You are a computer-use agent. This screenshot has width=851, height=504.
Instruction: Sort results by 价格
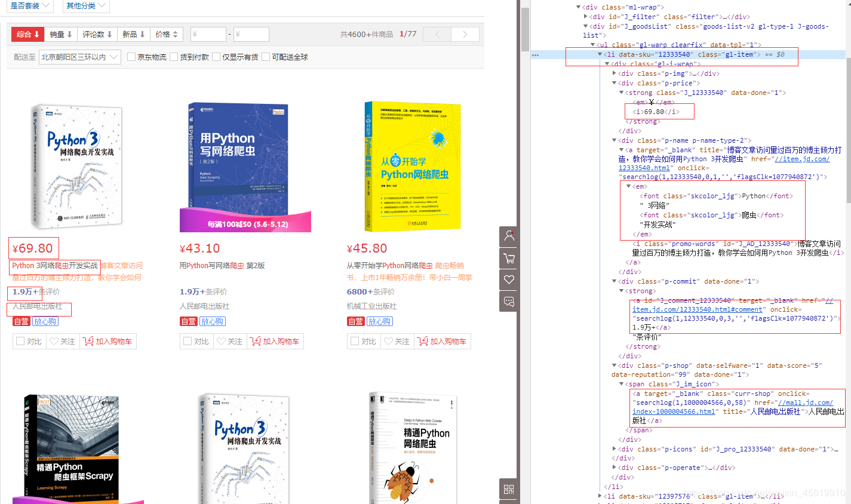tap(166, 35)
